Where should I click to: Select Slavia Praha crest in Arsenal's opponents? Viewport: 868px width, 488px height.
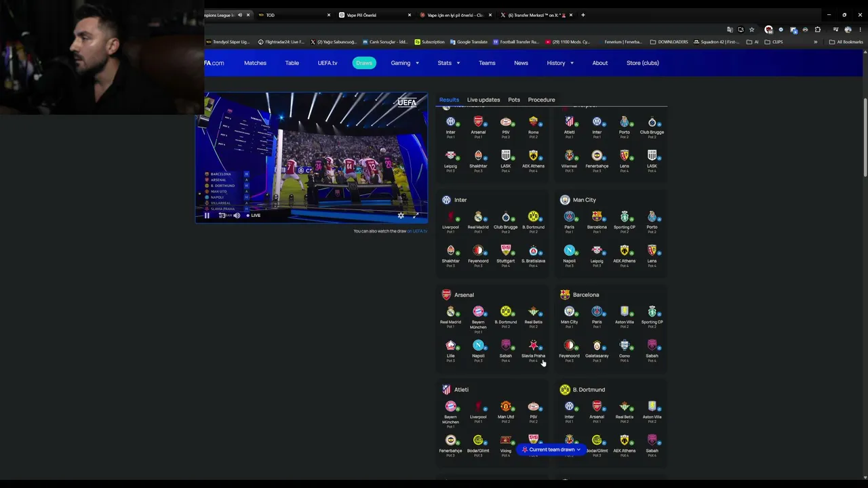tap(533, 346)
